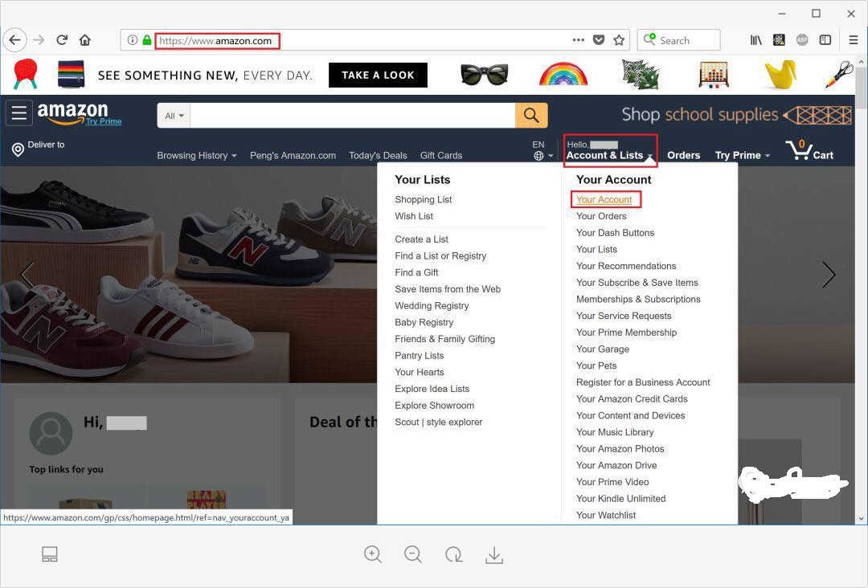868x588 pixels.
Task: Open Your Amazon Credit Cards
Action: pyautogui.click(x=632, y=398)
